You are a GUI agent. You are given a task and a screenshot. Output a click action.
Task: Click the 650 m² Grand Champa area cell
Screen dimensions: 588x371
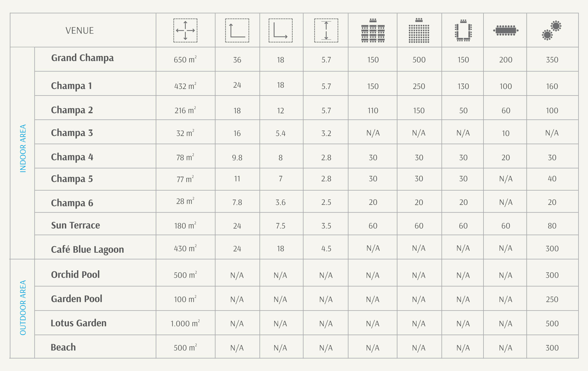point(185,59)
